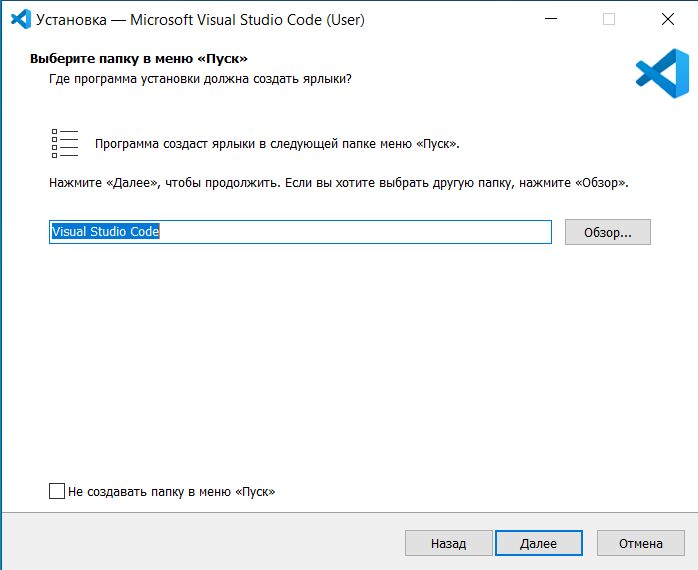Go back with the "Назад" button
The height and width of the screenshot is (570, 698).
[x=448, y=543]
